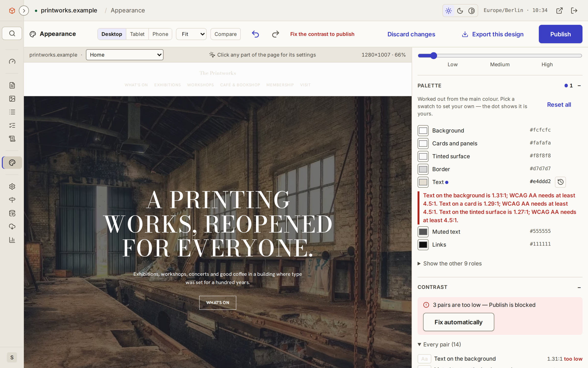The width and height of the screenshot is (588, 368).
Task: Open the cloud download icon in sidebar
Action: (12, 227)
